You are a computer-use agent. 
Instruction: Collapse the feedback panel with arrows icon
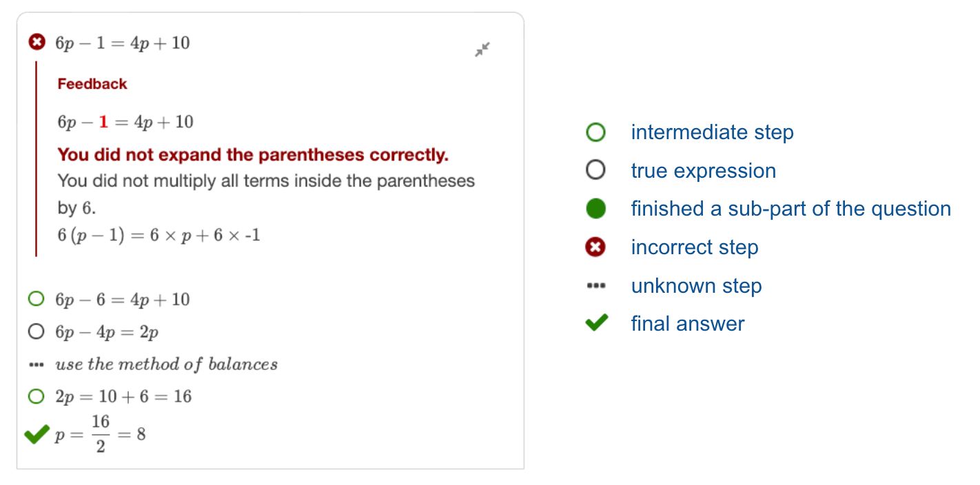pos(482,50)
